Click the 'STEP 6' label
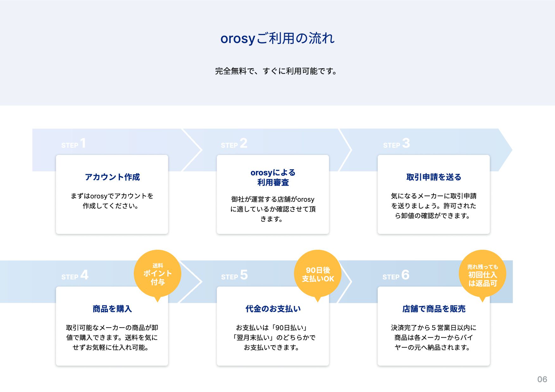 pyautogui.click(x=396, y=275)
